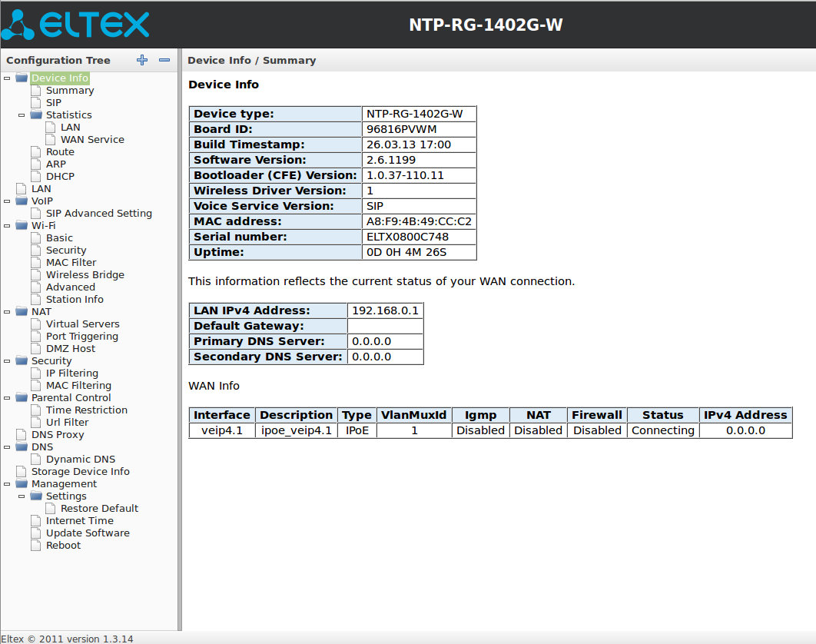
Task: Click the ipoe_veip4.1 description cell
Action: click(x=296, y=430)
